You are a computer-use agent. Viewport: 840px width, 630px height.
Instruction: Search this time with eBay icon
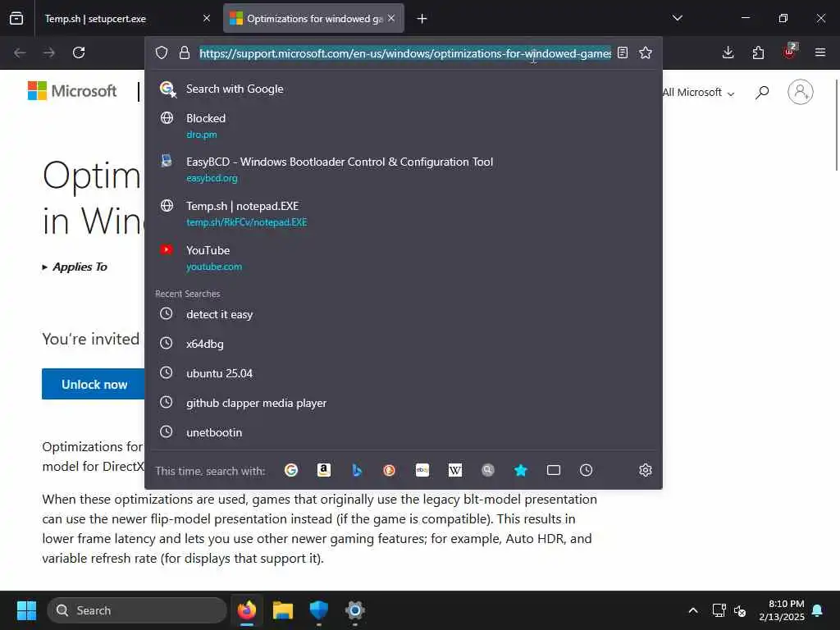pos(422,470)
